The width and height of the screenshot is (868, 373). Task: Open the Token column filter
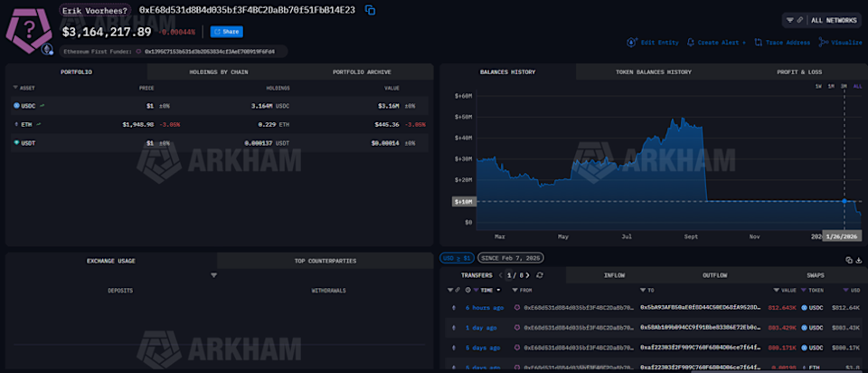coord(804,290)
